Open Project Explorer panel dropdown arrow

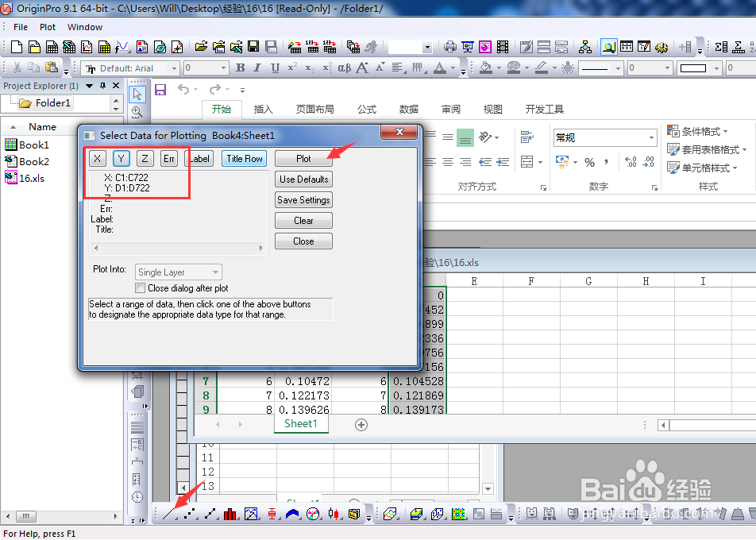(x=89, y=86)
